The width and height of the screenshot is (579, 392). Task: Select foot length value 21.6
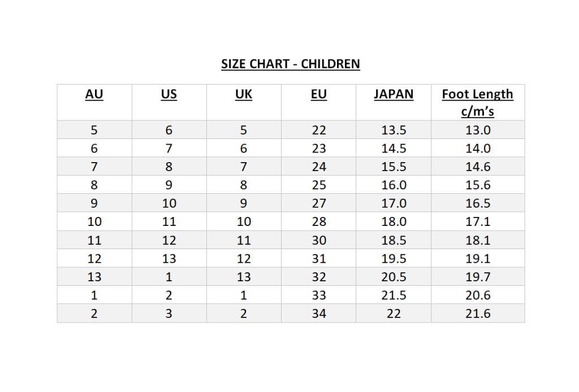coord(478,313)
